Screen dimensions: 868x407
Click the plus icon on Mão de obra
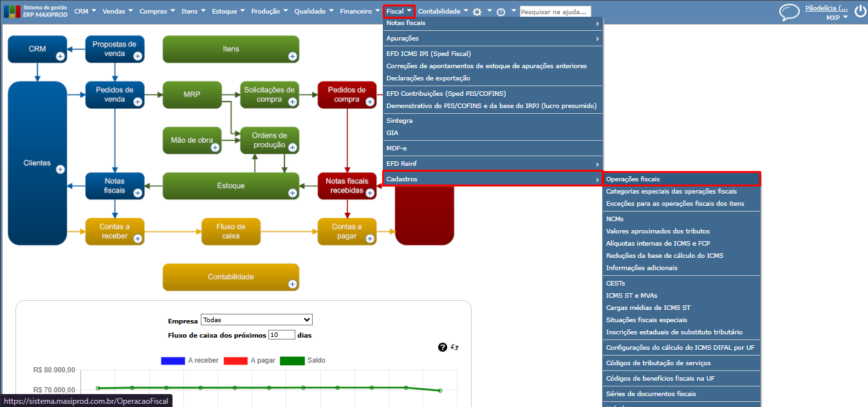pyautogui.click(x=215, y=148)
